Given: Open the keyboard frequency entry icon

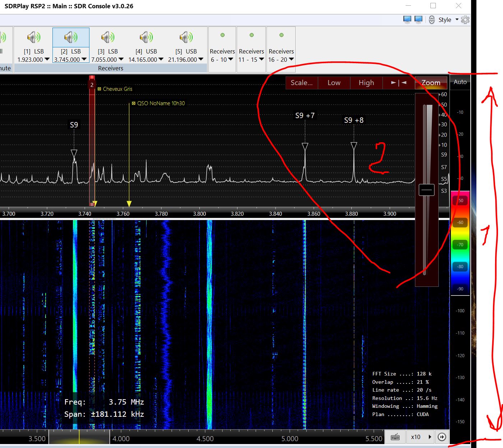Looking at the screenshot, I should click(395, 437).
